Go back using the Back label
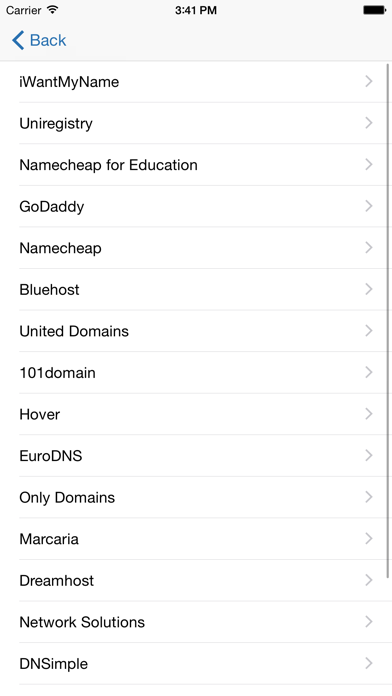Viewport: 392px width, 696px height. pos(48,40)
